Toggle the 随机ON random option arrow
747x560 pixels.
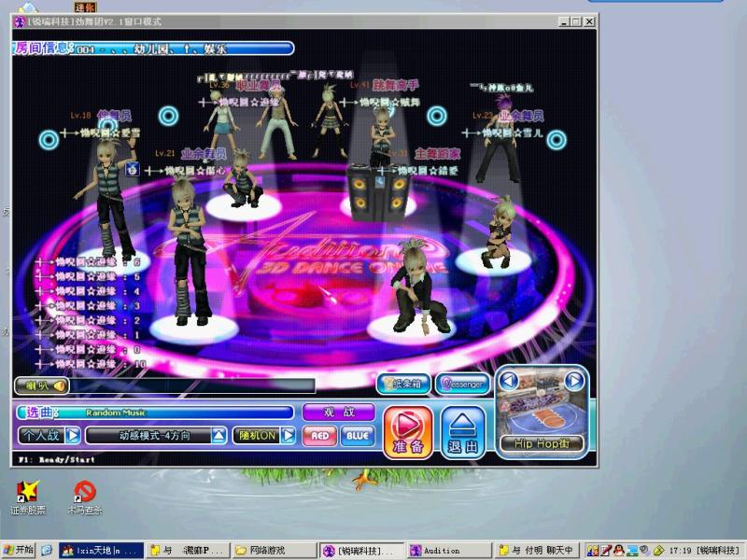click(288, 435)
